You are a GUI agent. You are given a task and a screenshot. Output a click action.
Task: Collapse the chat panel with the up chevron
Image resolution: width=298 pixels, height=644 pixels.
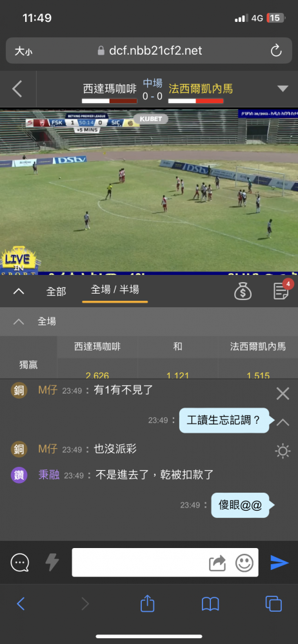[x=283, y=422]
